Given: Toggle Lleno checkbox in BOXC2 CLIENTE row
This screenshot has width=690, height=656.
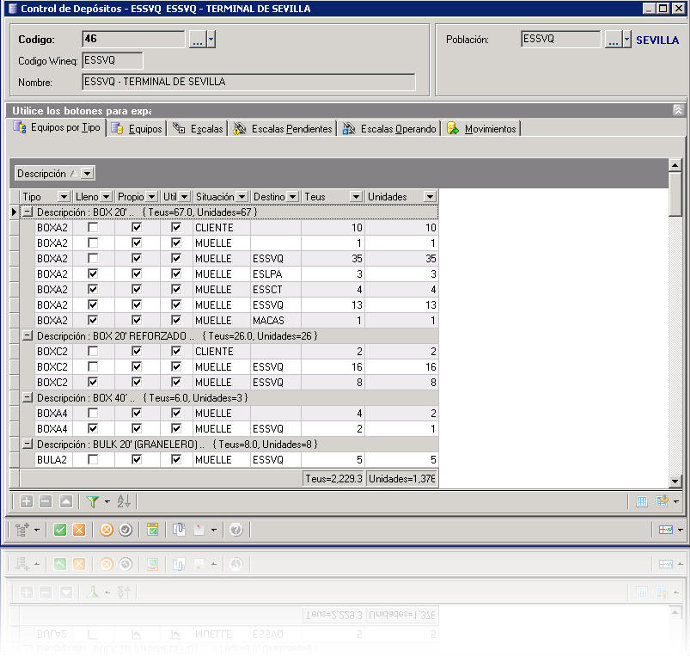Looking at the screenshot, I should (93, 351).
